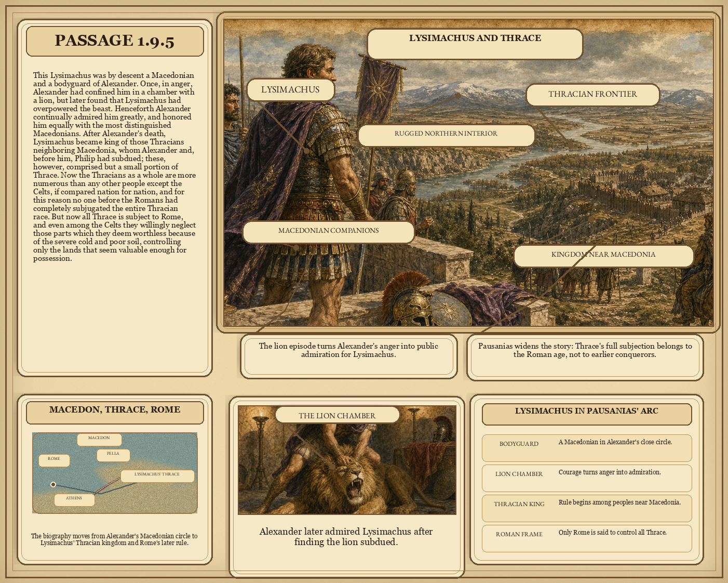This screenshot has width=728, height=583.
Task: Click the ATHENS map label
Action: point(74,499)
